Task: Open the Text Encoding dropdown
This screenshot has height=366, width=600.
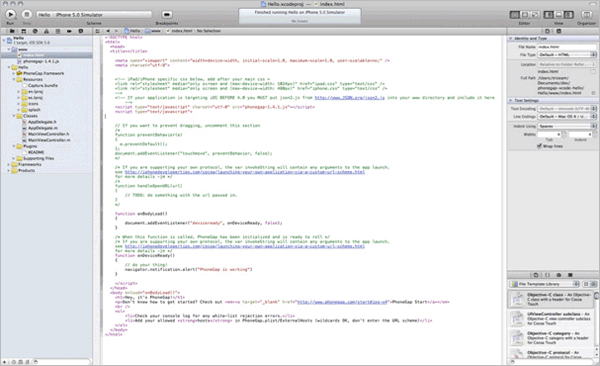Action: coord(567,109)
